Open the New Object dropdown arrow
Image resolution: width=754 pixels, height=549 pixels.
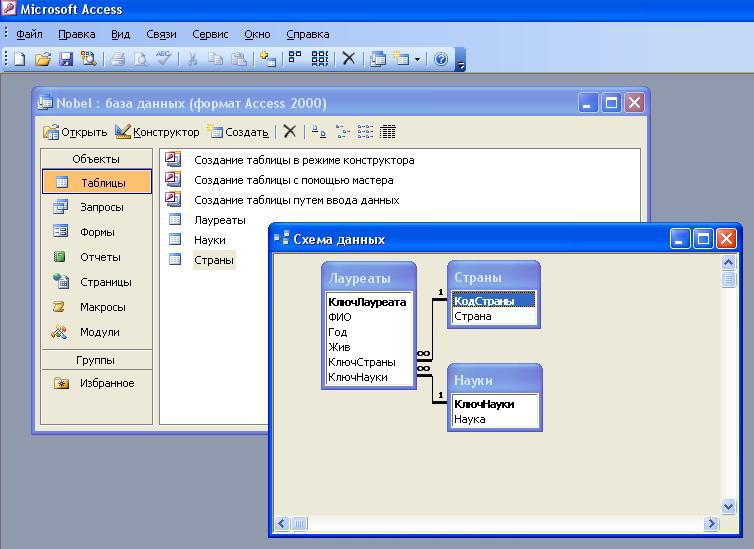pos(417,60)
